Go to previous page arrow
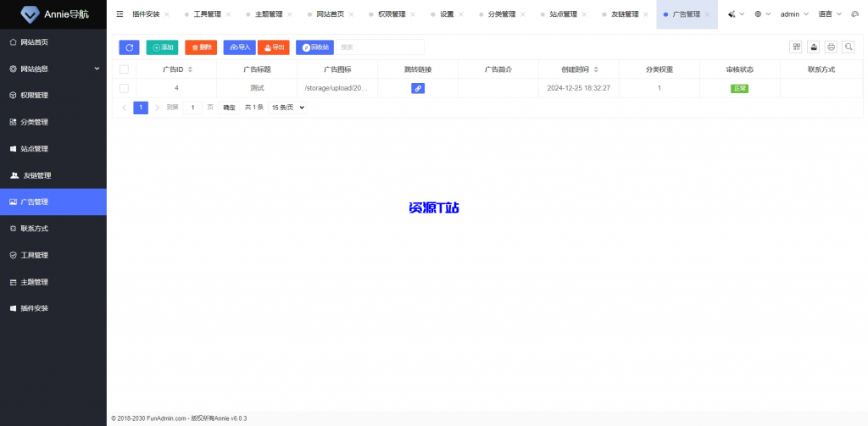The image size is (868, 426). point(125,108)
